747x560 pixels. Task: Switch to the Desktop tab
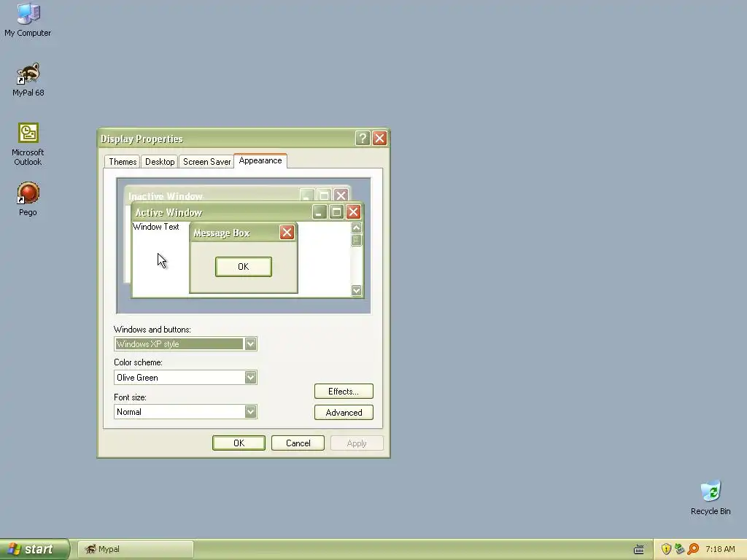[x=160, y=162]
